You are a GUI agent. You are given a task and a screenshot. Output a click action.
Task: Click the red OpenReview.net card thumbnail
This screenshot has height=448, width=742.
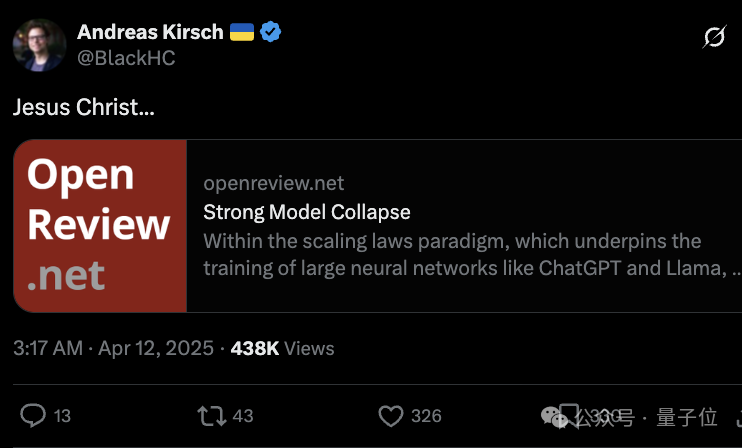tap(100, 226)
